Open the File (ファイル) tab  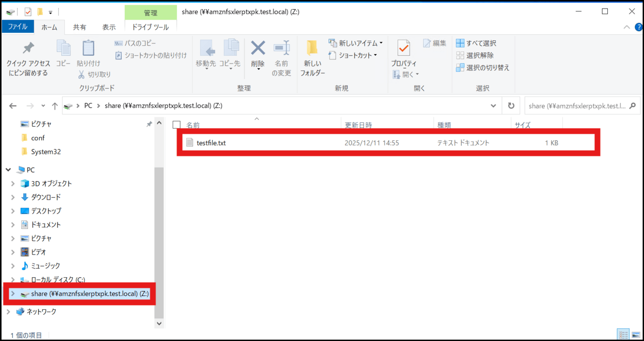(x=18, y=27)
